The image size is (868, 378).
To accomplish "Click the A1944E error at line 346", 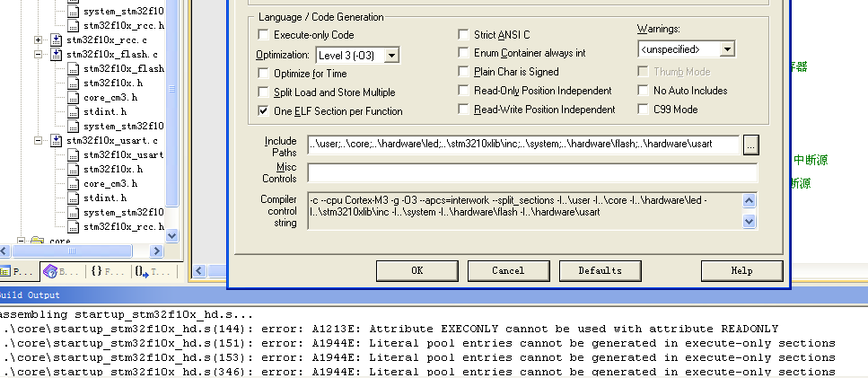I will [418, 372].
